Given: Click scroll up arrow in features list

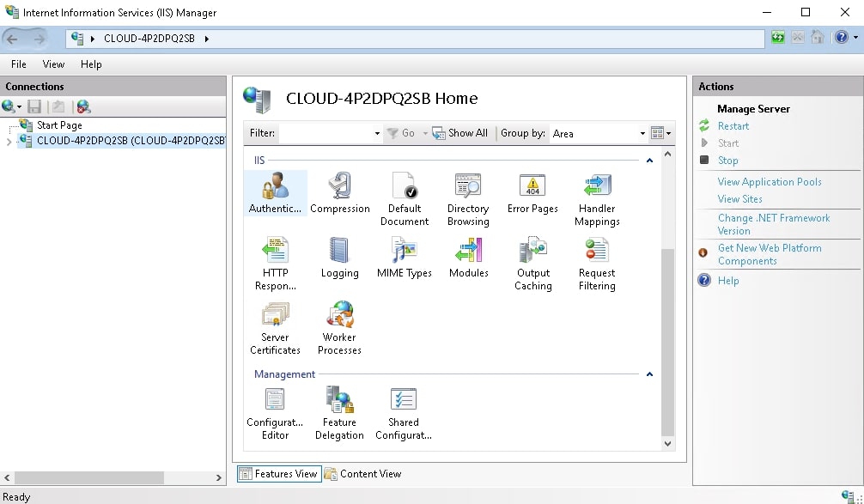Looking at the screenshot, I should pos(667,155).
